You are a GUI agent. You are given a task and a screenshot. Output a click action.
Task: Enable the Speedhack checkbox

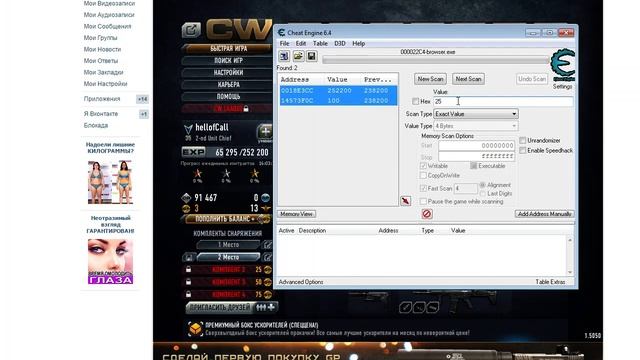[522, 151]
